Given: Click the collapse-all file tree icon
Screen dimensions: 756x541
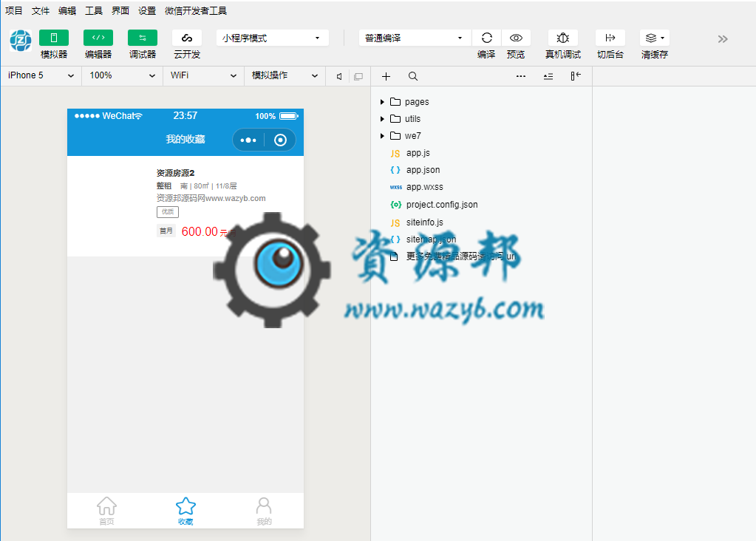Looking at the screenshot, I should click(x=548, y=76).
